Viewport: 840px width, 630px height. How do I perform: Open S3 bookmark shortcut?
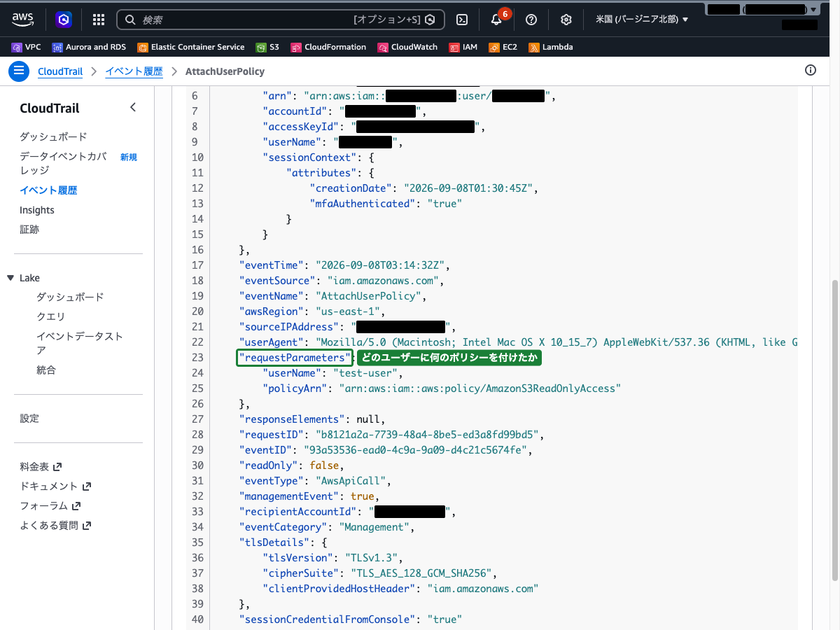(268, 47)
